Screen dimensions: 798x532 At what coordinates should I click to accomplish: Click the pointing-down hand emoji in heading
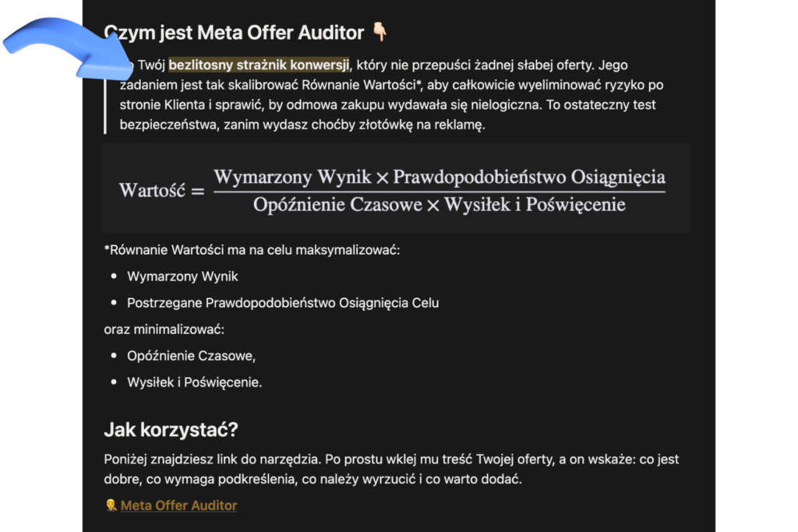pos(380,33)
